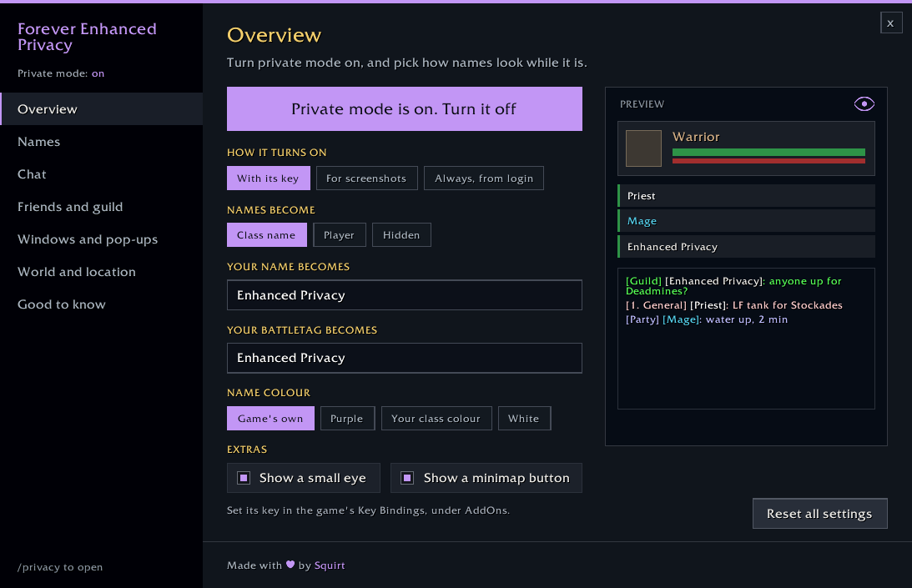Select the For screenshots option
Image resolution: width=912 pixels, height=588 pixels.
pyautogui.click(x=366, y=178)
